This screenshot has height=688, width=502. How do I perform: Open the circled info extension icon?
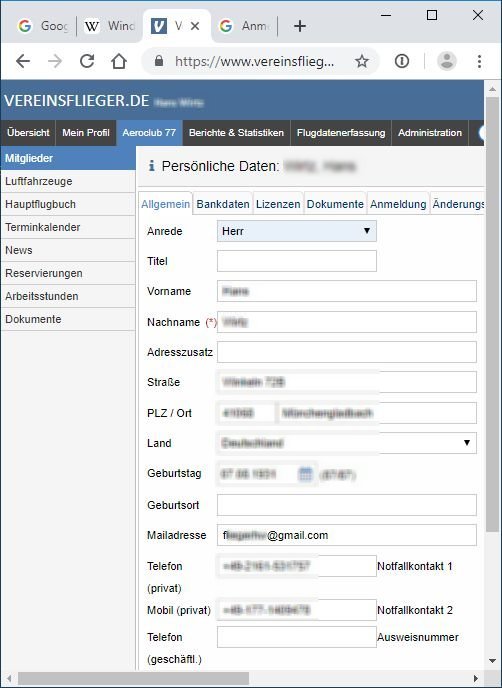click(402, 61)
